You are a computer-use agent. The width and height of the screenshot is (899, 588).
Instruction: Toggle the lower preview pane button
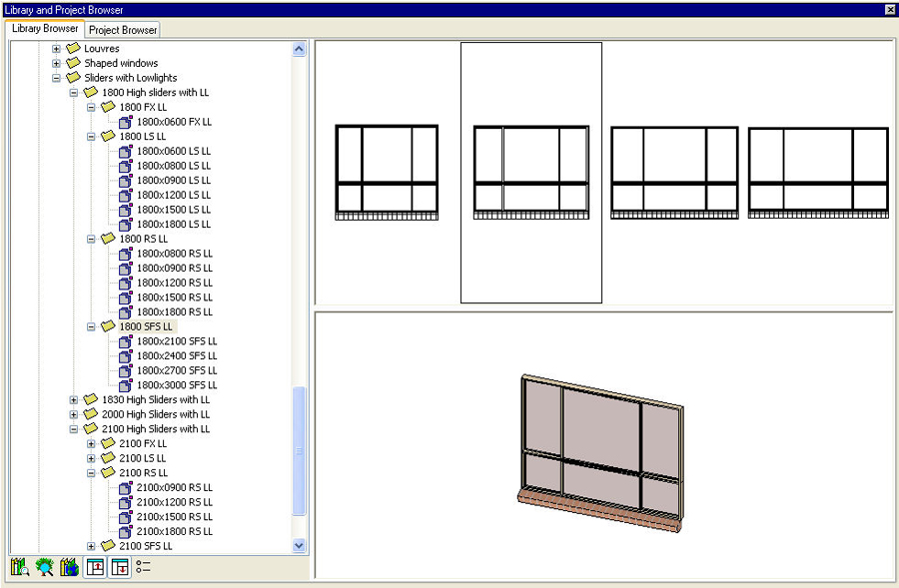(119, 567)
